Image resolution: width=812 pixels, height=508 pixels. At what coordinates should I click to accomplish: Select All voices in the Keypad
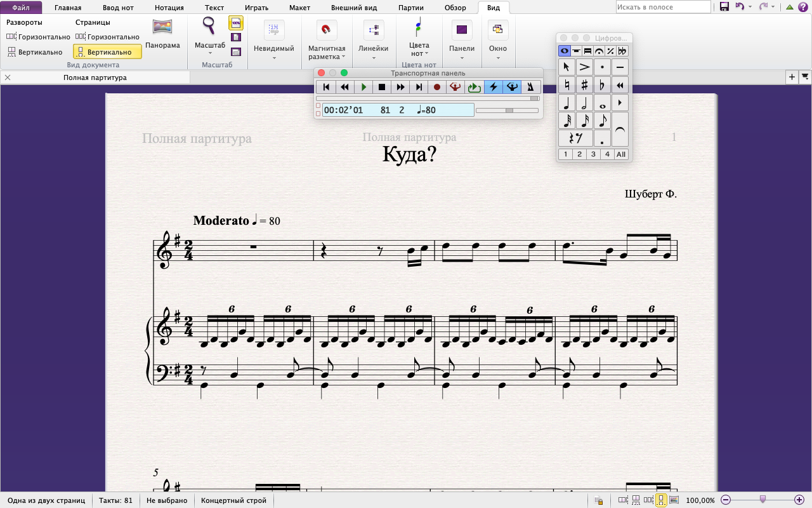point(621,154)
